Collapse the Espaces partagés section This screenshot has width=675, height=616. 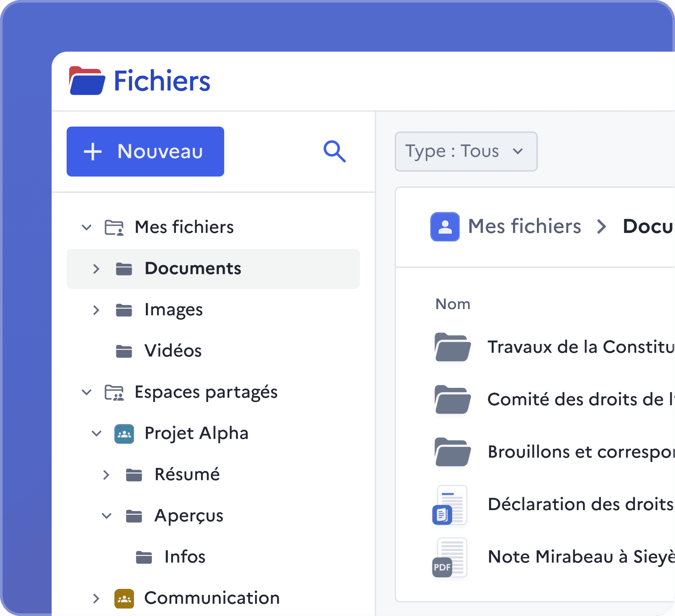87,392
